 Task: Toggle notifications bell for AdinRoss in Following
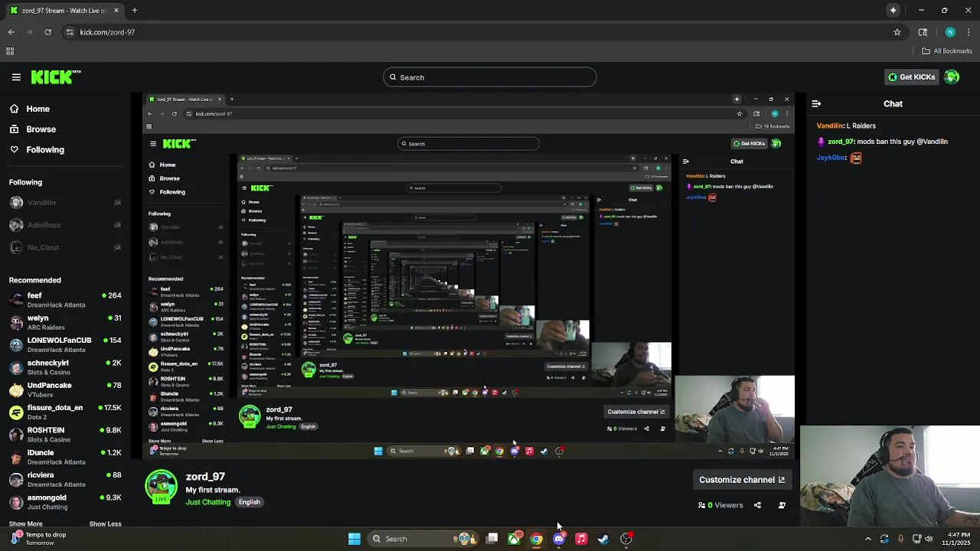[x=117, y=225]
